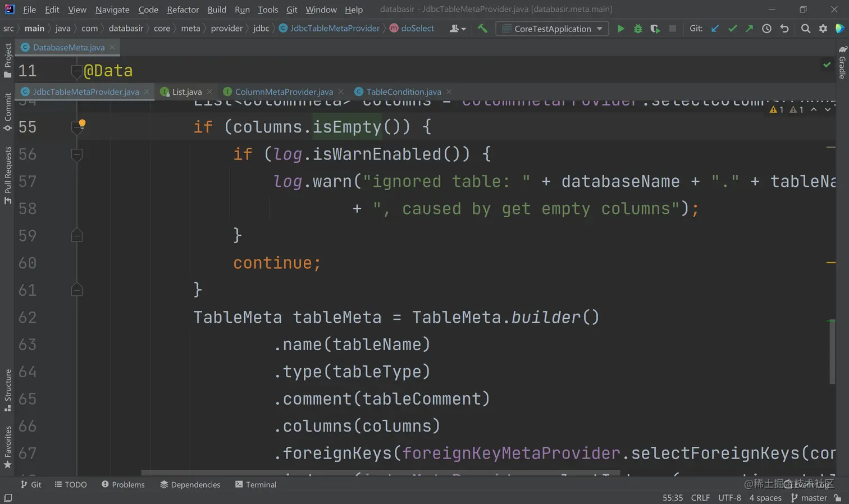Open the CoreTestApplication run configuration dropdown
The image size is (849, 504).
point(553,29)
